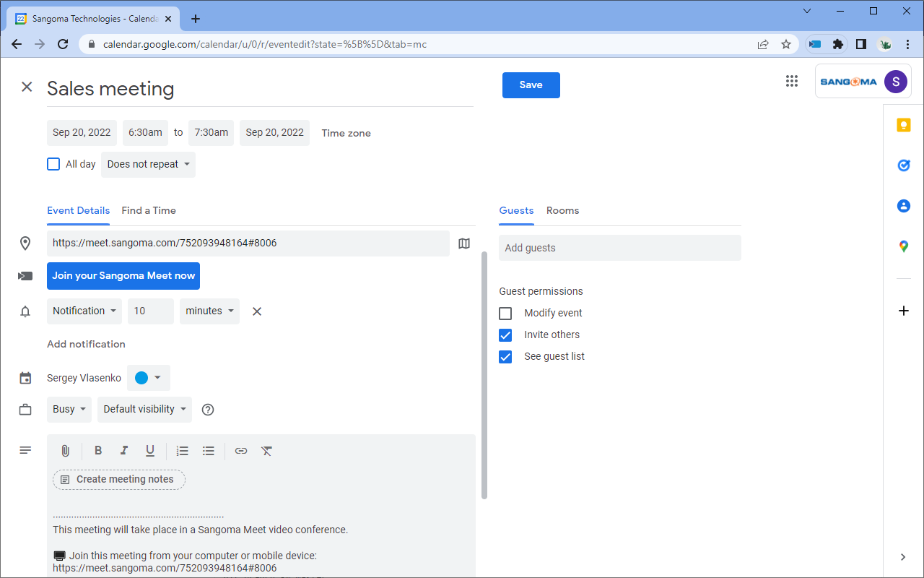
Task: Toggle bold formatting in description
Action: [98, 451]
